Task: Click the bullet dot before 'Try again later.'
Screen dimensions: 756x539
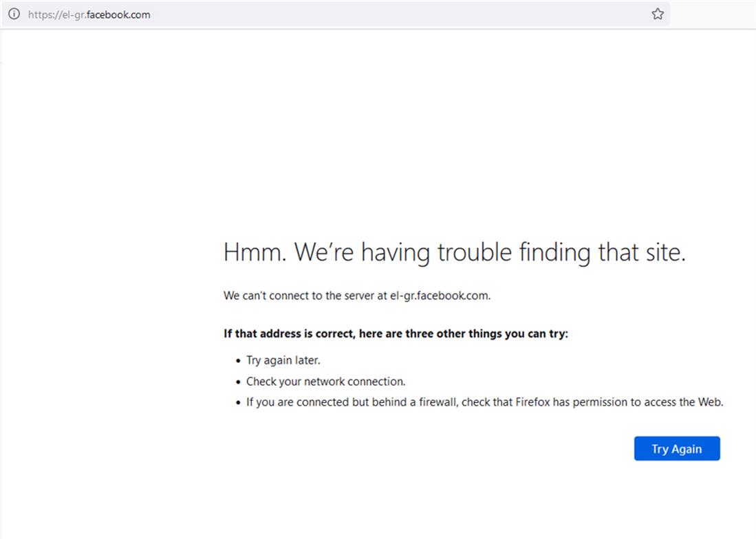Action: tap(237, 361)
